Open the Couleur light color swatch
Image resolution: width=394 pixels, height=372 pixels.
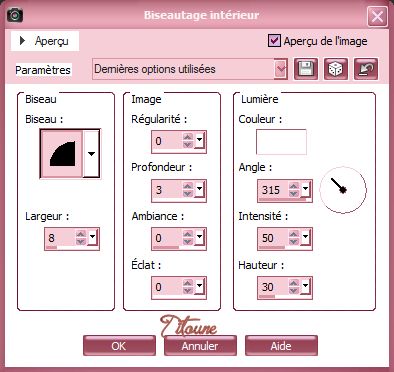coord(281,142)
